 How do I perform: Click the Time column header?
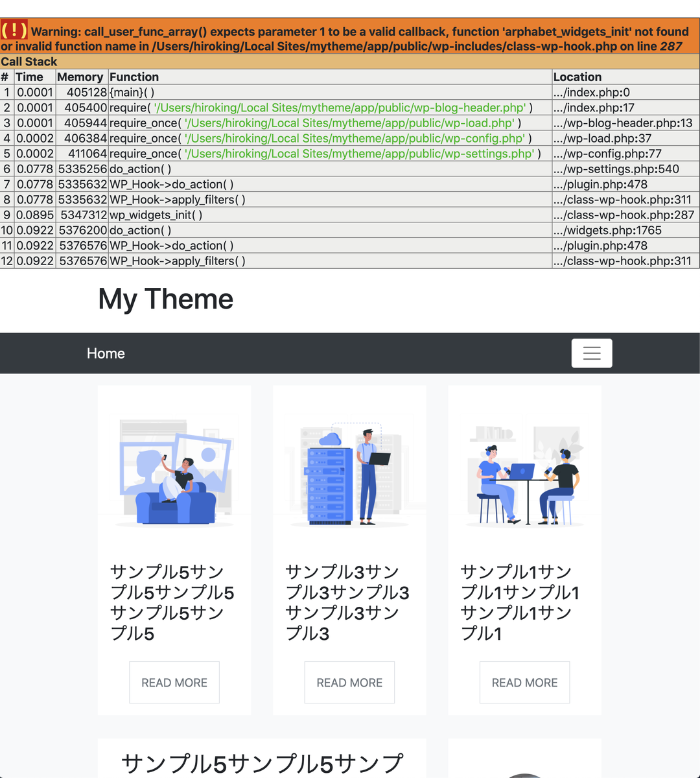point(35,77)
